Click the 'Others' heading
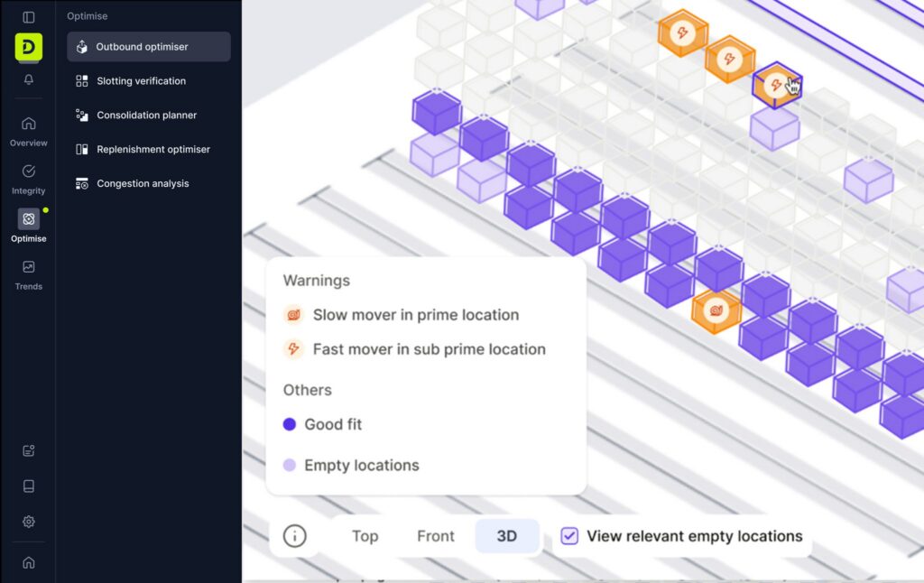Image resolution: width=924 pixels, height=583 pixels. (x=307, y=390)
